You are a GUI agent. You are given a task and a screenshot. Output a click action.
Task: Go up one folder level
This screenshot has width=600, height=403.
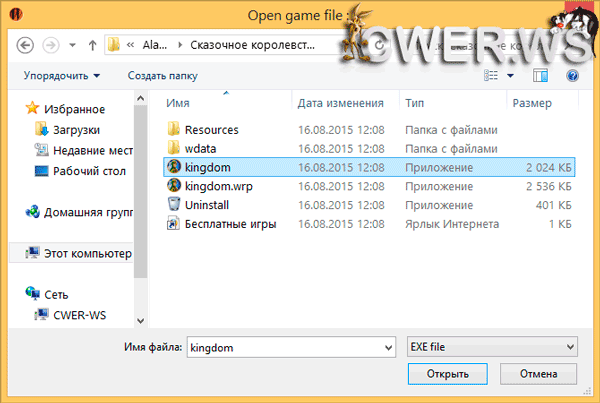click(92, 45)
